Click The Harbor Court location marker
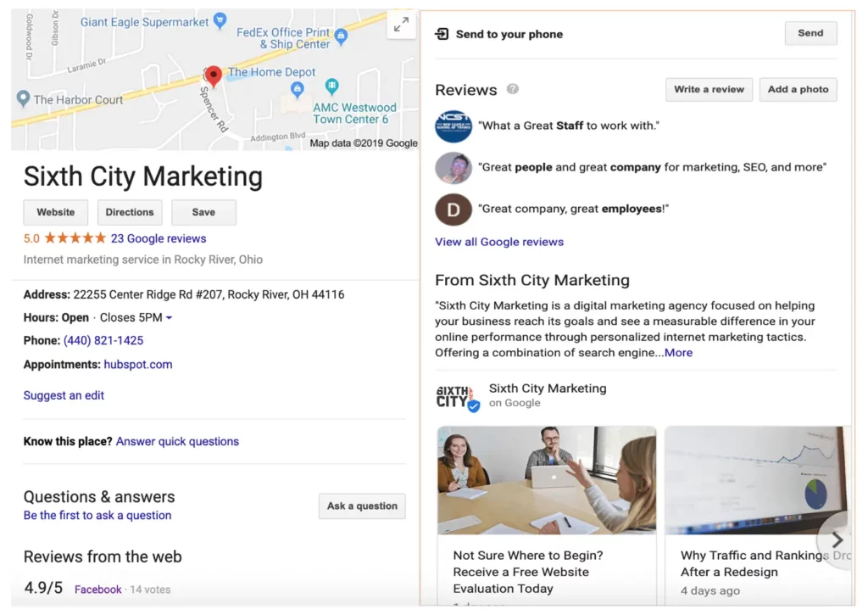Image resolution: width=868 pixels, height=615 pixels. tap(23, 98)
